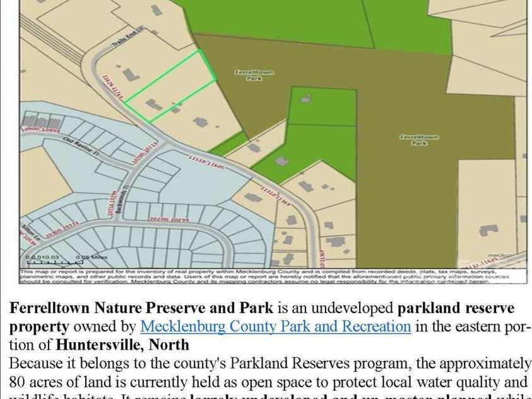Click the map disclaimer text below the map

coord(264,277)
